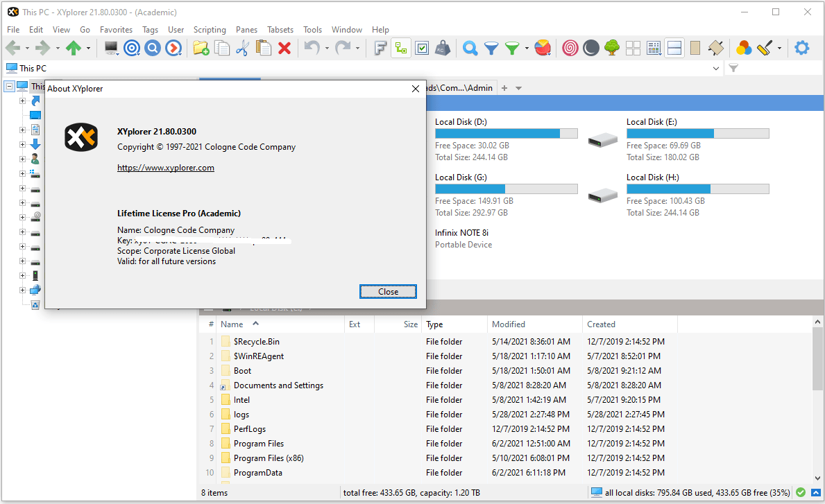Click the yellow paint roller icon
The image size is (825, 504).
(765, 49)
